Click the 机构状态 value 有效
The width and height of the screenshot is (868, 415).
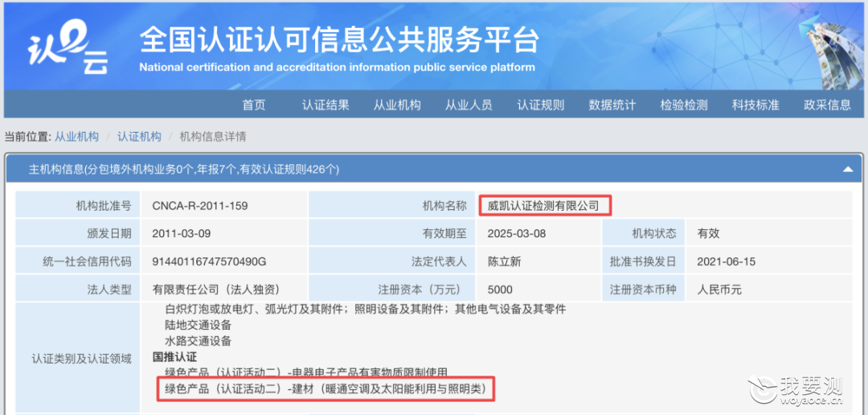point(709,233)
